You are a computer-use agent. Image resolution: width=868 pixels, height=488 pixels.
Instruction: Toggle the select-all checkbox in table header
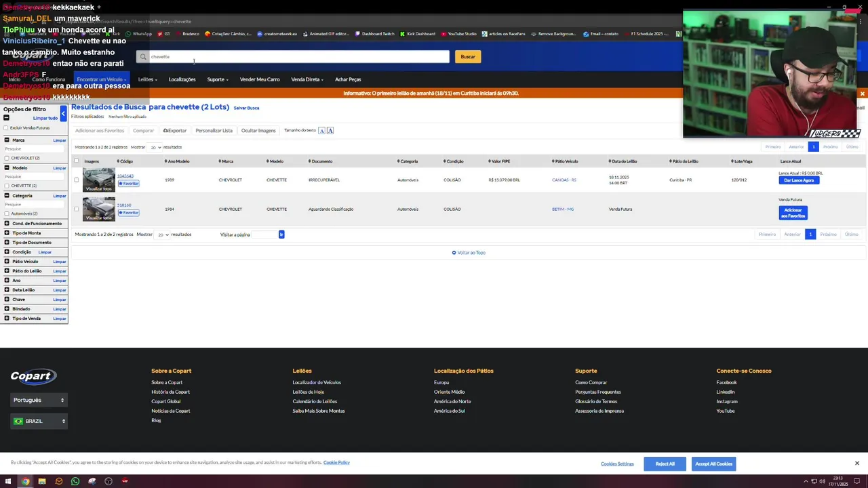click(77, 161)
